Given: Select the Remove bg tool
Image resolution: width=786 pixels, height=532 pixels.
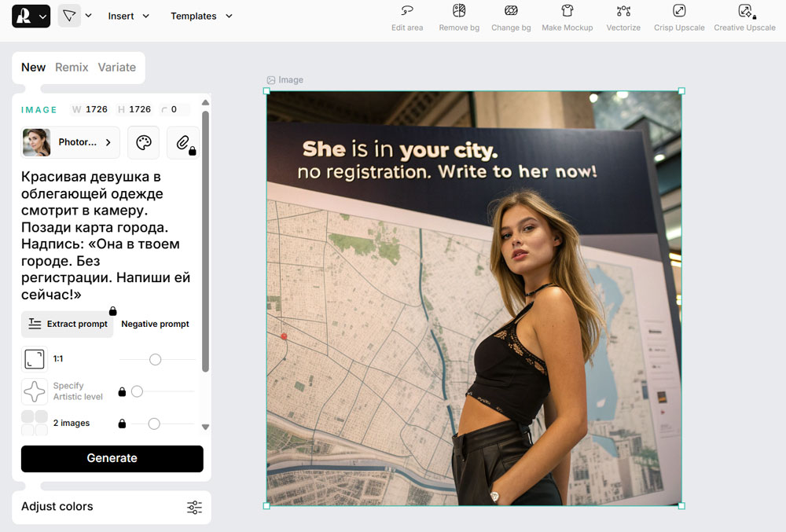Looking at the screenshot, I should [x=459, y=11].
